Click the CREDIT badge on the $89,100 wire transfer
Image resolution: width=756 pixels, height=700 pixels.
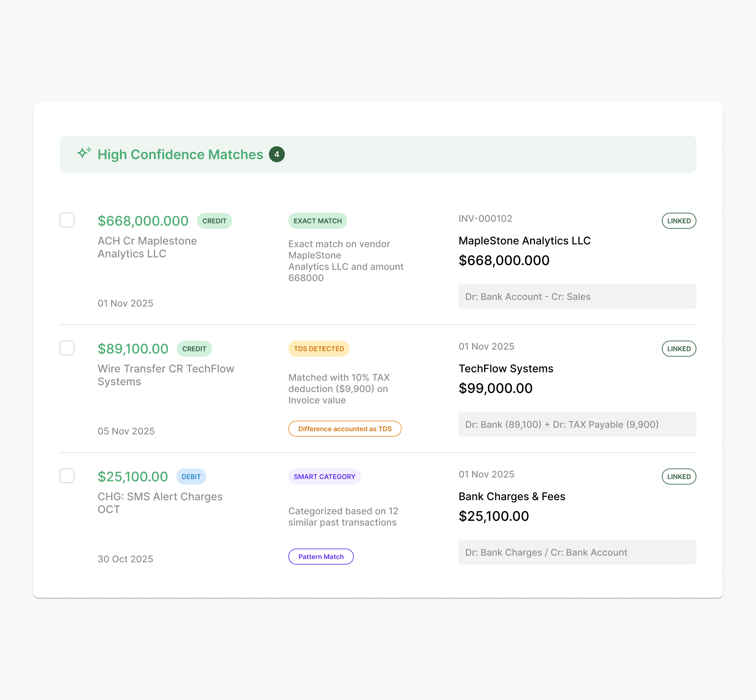tap(194, 348)
